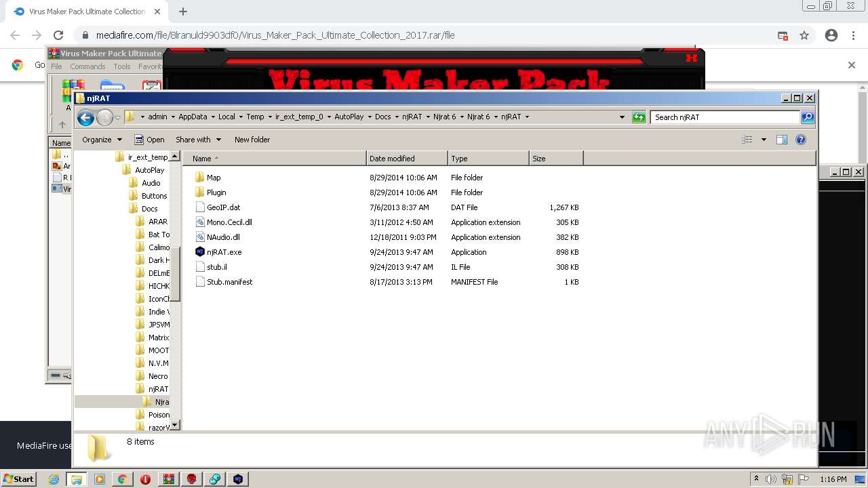
Task: Open address bar history dropdown arrow
Action: pos(622,117)
